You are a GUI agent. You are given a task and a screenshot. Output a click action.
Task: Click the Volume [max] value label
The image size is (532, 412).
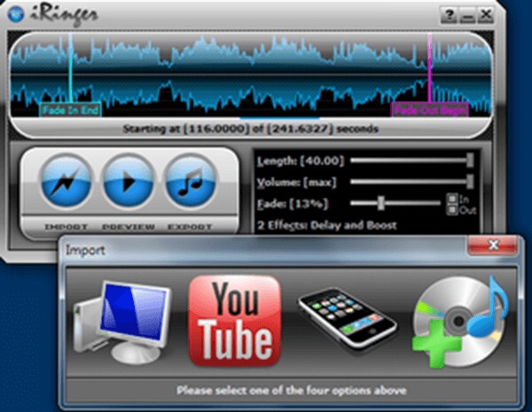pos(296,183)
